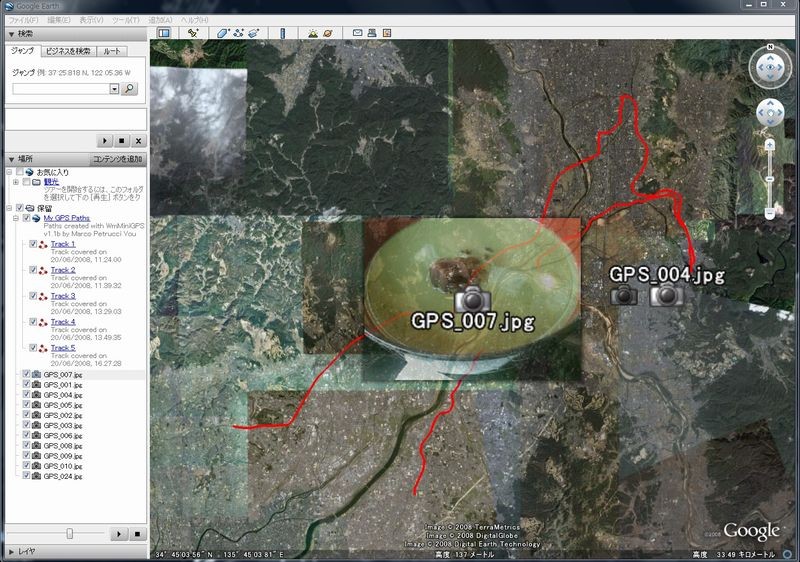Toggle the sidebar visibility toolbar button

[164, 33]
